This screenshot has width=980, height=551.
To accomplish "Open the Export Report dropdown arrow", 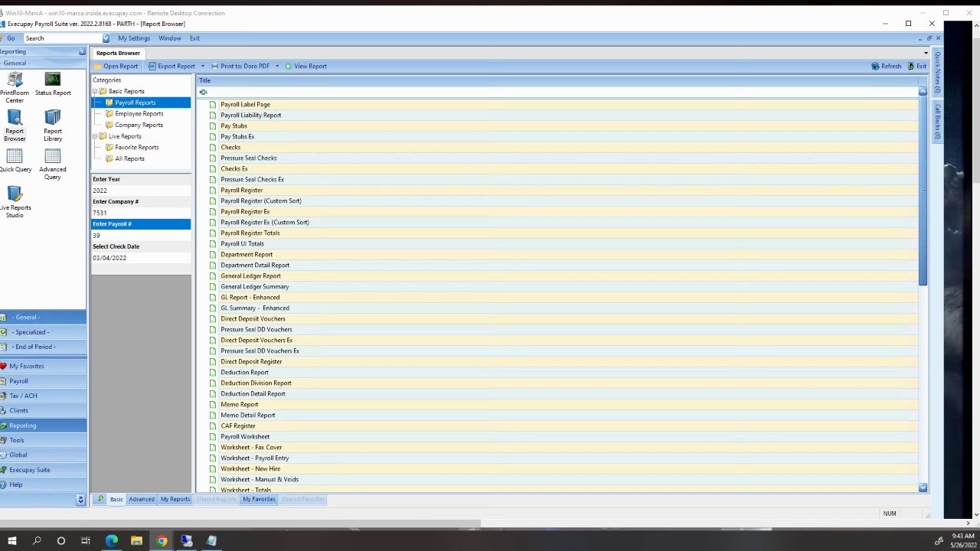I will (x=202, y=67).
